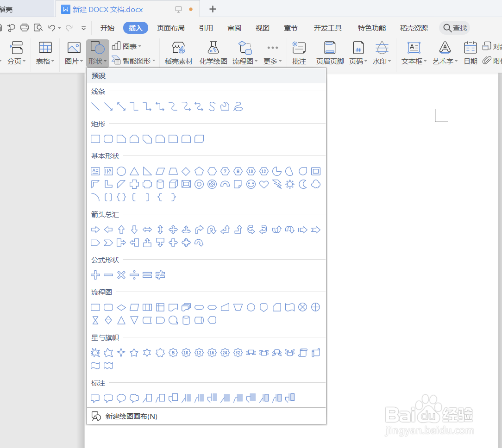
Task: Open 化学绘图 chemistry drawing tool
Action: [213, 53]
